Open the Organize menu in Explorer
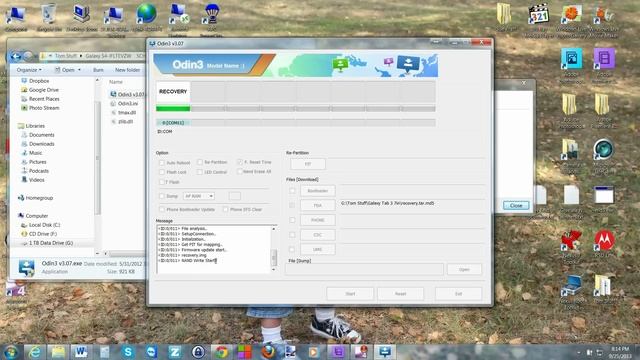 pyautogui.click(x=29, y=70)
